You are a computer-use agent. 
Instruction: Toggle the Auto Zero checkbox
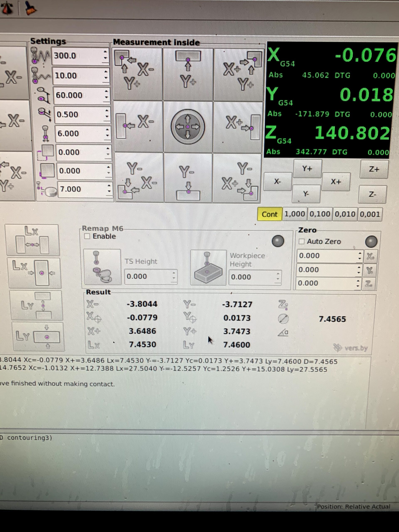pyautogui.click(x=302, y=241)
